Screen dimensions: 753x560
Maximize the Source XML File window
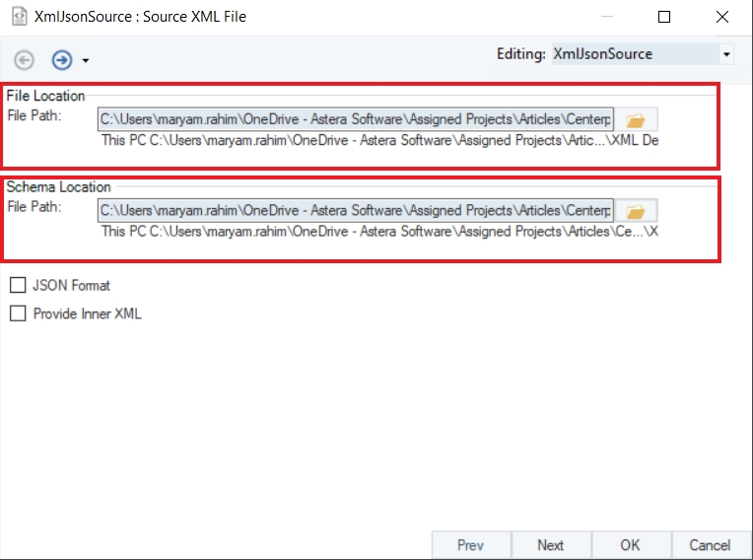click(664, 17)
